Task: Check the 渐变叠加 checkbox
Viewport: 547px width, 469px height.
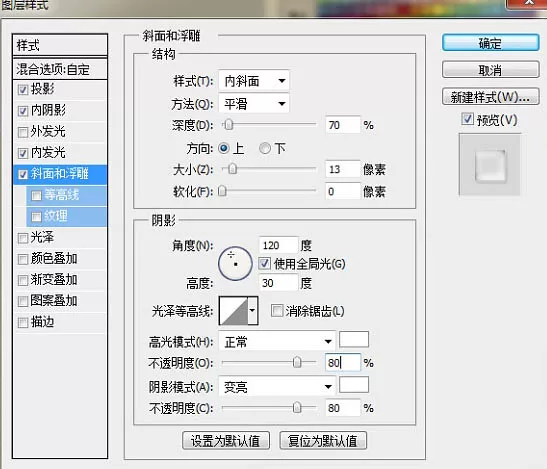Action: tap(23, 280)
